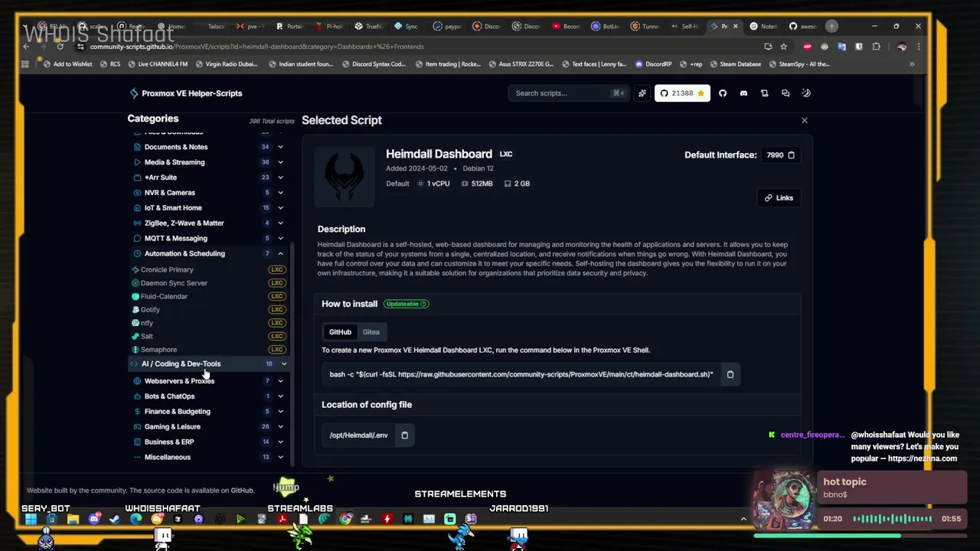Screen dimensions: 980x551
Task: Open File Explorer from the taskbar
Action: pyautogui.click(x=73, y=519)
